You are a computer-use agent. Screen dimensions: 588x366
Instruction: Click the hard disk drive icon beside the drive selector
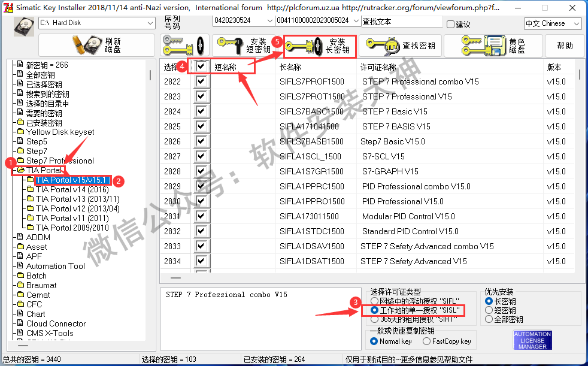coord(23,26)
